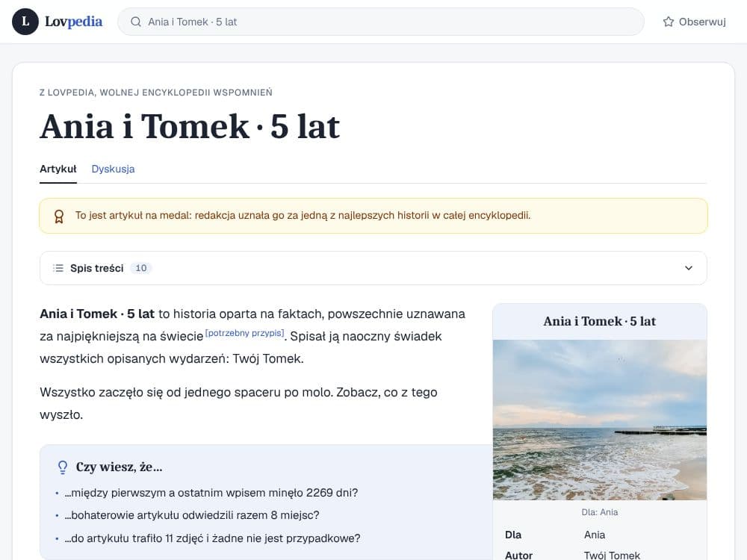Click the Twój Tomek value in Autor row
The width and height of the screenshot is (747, 560).
pyautogui.click(x=613, y=556)
